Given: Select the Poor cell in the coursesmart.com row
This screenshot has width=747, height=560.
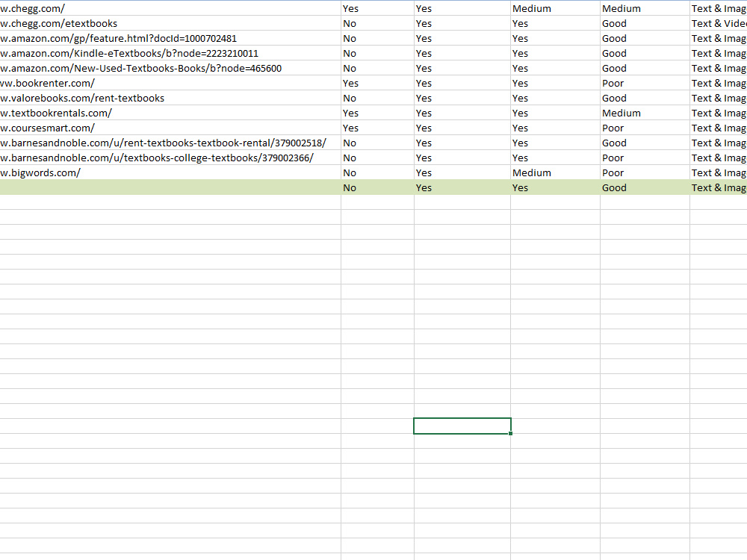Looking at the screenshot, I should 645,128.
